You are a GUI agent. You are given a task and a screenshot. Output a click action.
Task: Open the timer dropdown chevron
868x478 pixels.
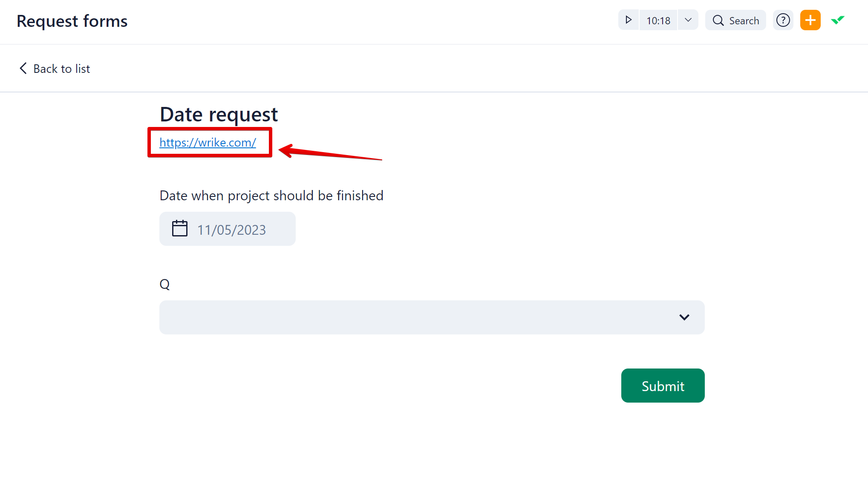pos(688,20)
